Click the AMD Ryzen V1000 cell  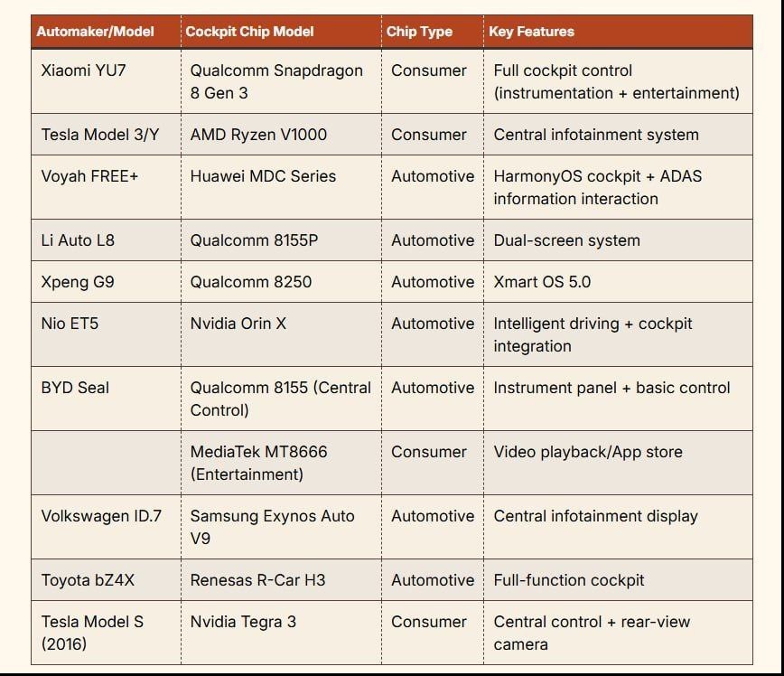pyautogui.click(x=281, y=134)
